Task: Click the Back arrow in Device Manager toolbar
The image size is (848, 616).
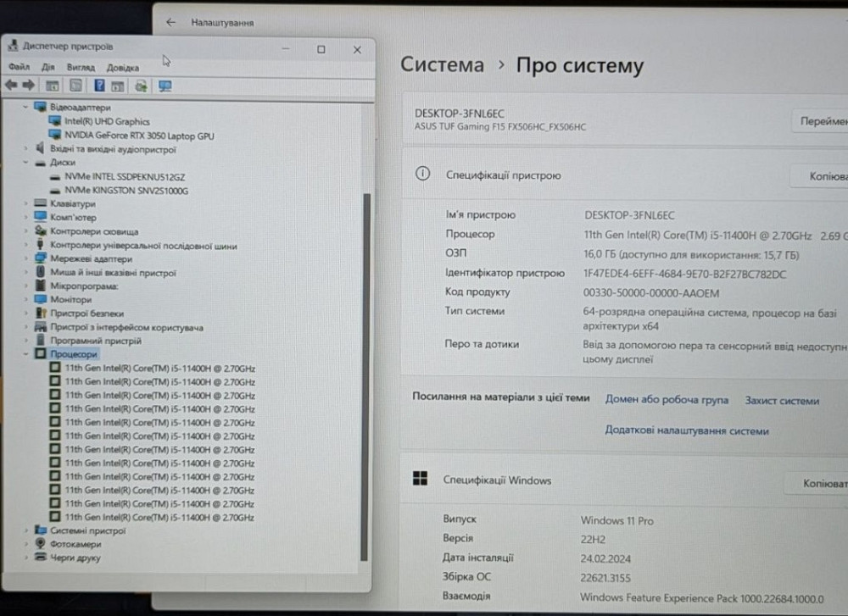Action: tap(11, 86)
